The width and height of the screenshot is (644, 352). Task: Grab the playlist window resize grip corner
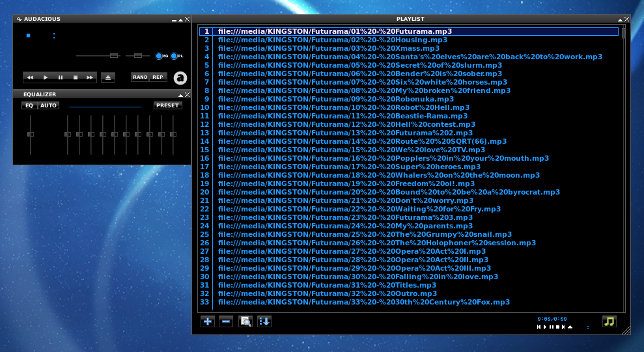[x=626, y=331]
